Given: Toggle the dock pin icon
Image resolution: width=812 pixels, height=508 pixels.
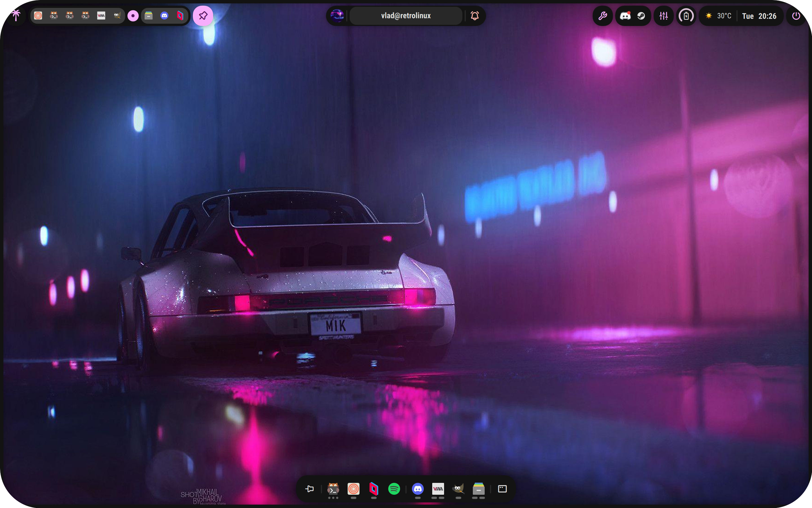Looking at the screenshot, I should click(310, 489).
